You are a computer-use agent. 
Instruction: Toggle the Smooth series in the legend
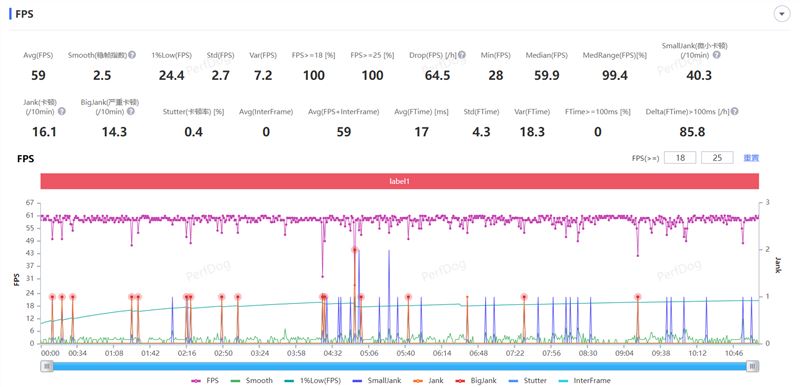(252, 380)
